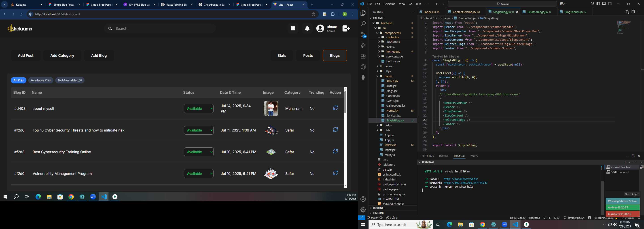Open the Accounts icon in VS Code
Image resolution: width=644 pixels, height=229 pixels.
pos(363,199)
